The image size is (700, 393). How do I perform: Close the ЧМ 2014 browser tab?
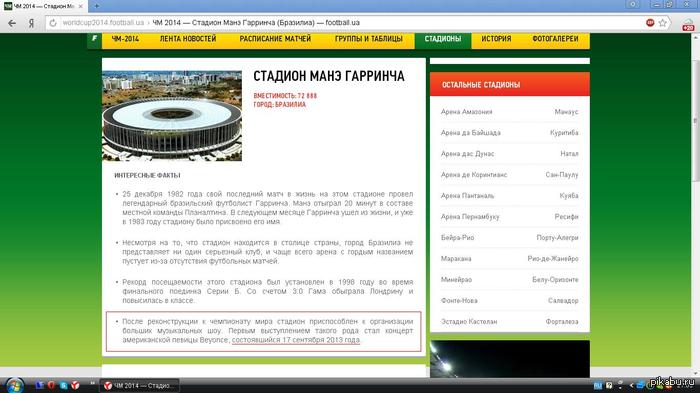81,6
